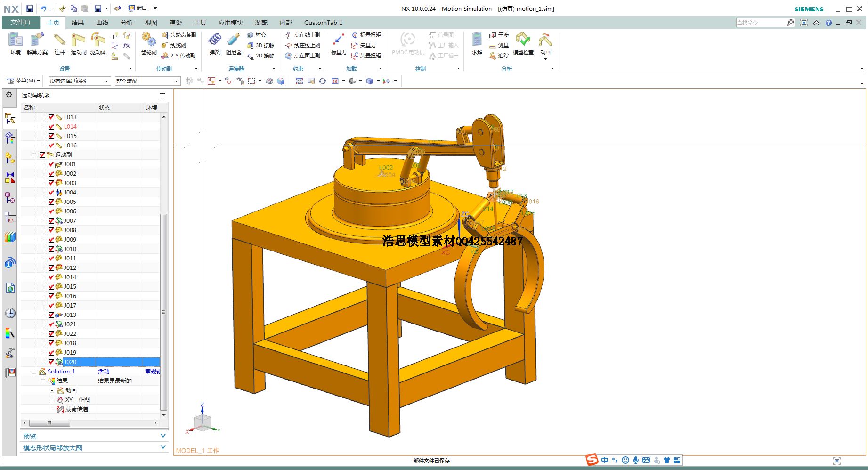Select the 载荷传递 result item
The width and height of the screenshot is (868, 470).
(x=77, y=409)
